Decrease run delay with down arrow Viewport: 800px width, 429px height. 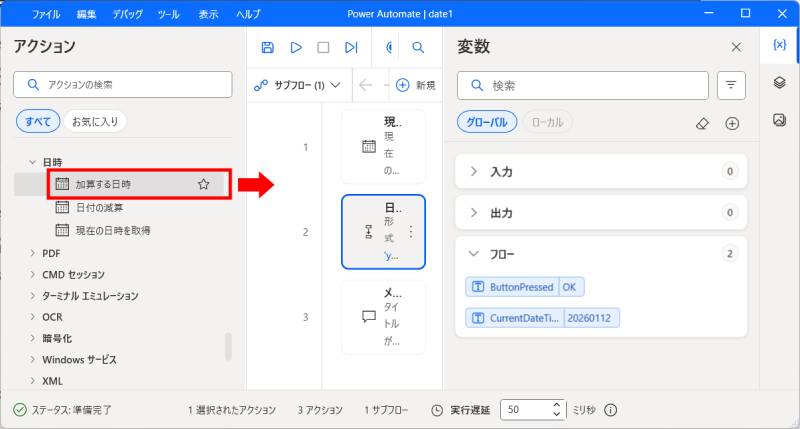click(x=557, y=414)
